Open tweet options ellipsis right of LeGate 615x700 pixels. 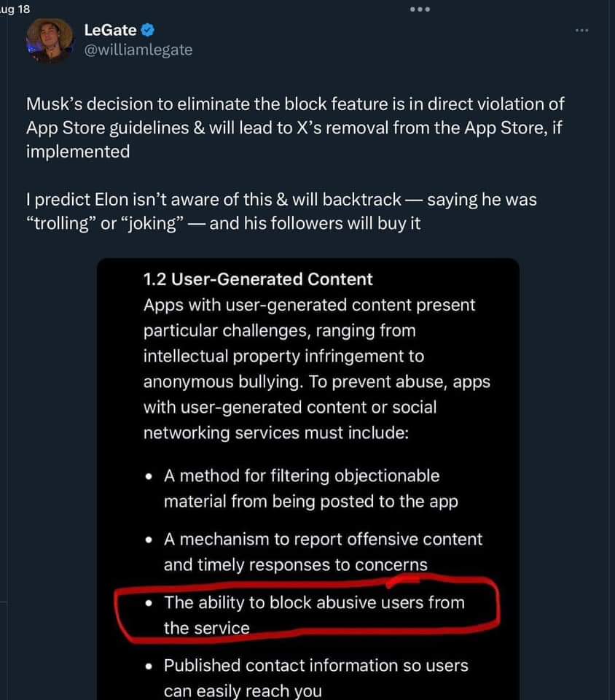coord(581,31)
